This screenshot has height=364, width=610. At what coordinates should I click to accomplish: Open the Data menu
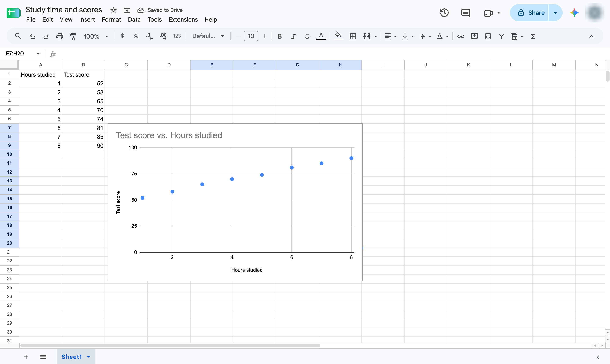[x=134, y=19]
